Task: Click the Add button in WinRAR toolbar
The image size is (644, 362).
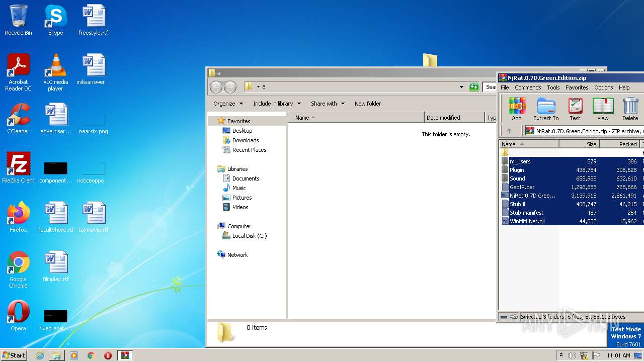Action: pyautogui.click(x=517, y=109)
